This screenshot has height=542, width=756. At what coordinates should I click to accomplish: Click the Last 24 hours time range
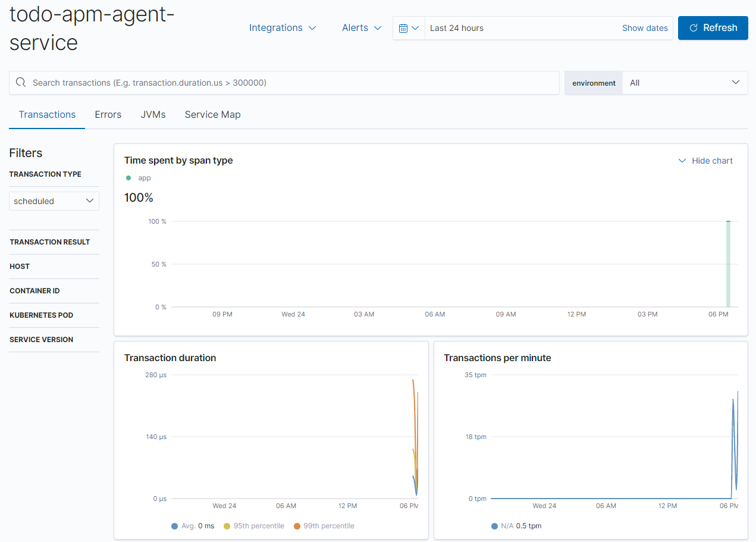(457, 28)
